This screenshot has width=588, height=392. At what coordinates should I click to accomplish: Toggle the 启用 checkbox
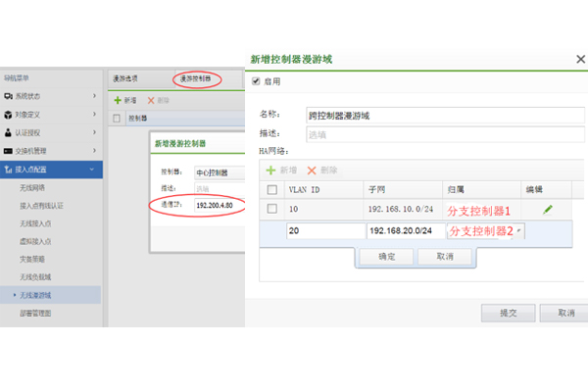point(257,81)
